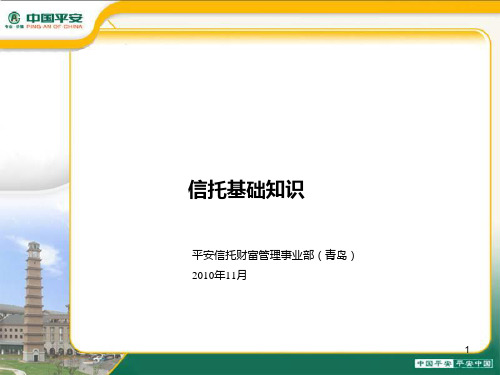Screen dimensions: 500x375
Task: Click the date line 2010年11月
Action: coord(219,275)
